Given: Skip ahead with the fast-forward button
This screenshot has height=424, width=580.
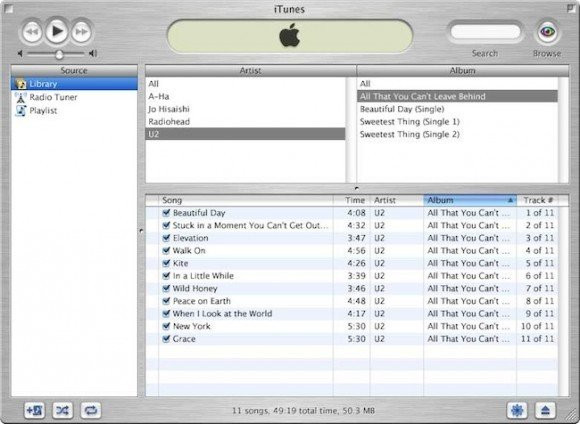Looking at the screenshot, I should [x=81, y=32].
